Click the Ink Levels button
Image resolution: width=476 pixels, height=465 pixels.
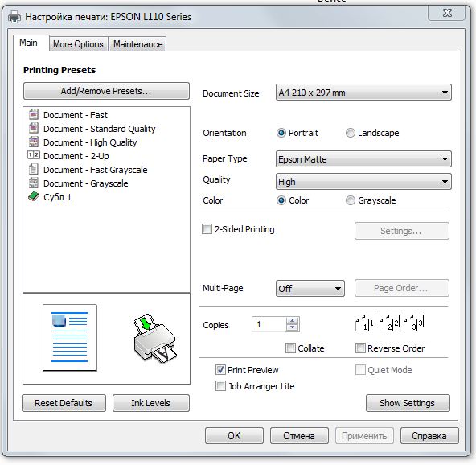click(151, 403)
